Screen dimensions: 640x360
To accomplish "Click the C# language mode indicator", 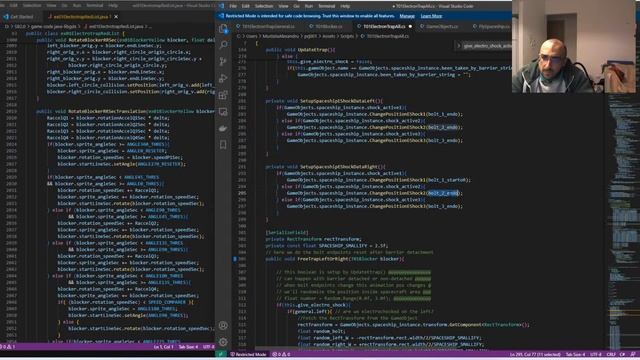I will click(622, 355).
